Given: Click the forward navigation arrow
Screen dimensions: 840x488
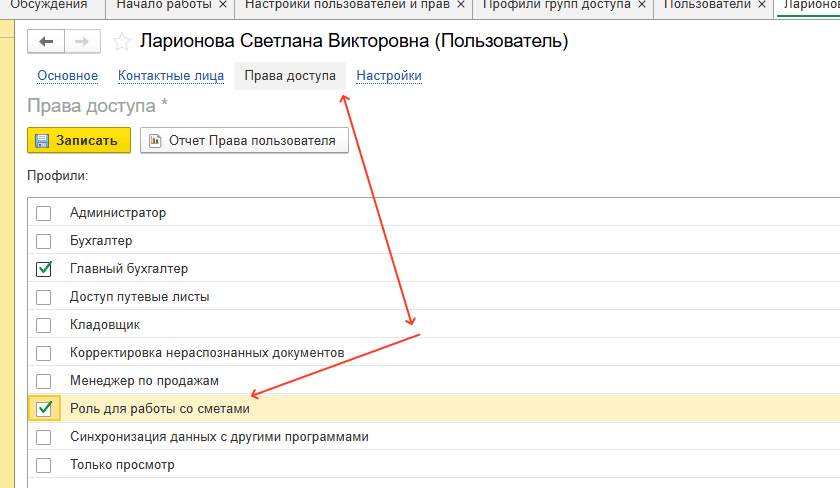Looking at the screenshot, I should [x=81, y=42].
